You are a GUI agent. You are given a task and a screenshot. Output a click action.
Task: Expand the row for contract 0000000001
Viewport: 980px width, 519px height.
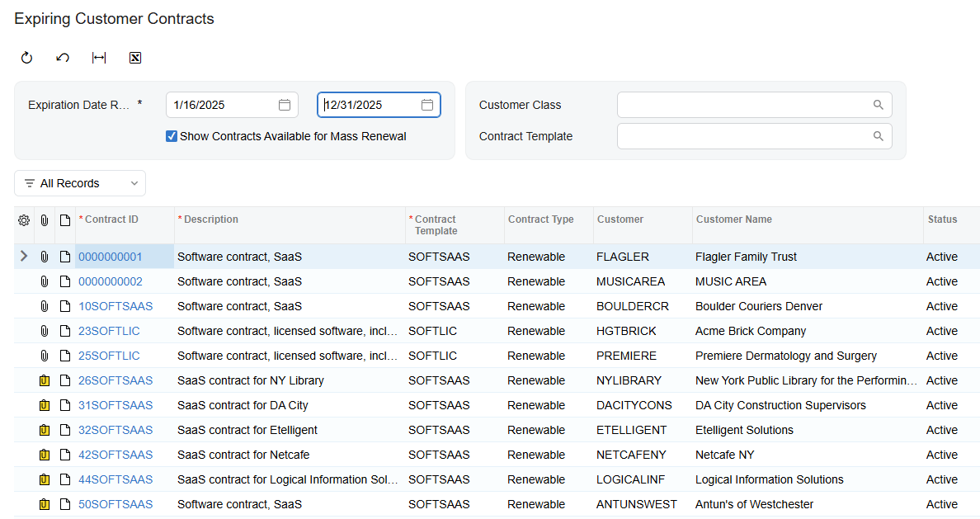point(24,257)
